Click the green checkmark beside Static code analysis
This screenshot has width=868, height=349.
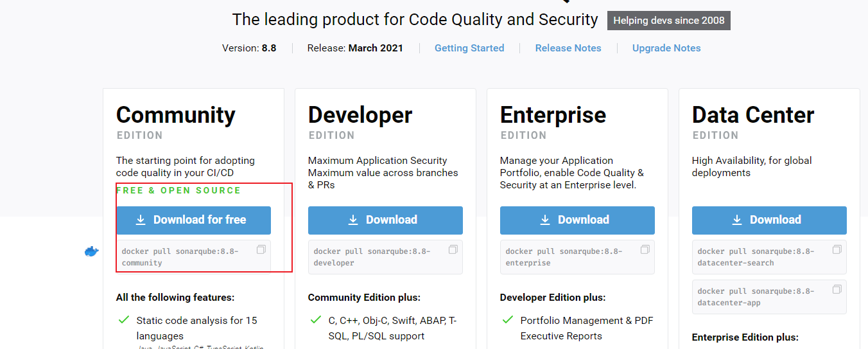coord(124,319)
